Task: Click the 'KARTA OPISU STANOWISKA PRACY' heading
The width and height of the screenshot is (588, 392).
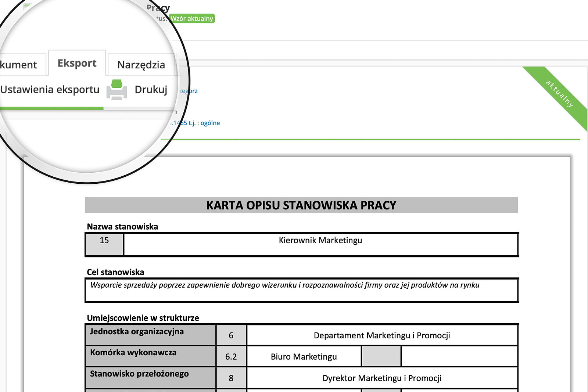Action: pos(301,205)
